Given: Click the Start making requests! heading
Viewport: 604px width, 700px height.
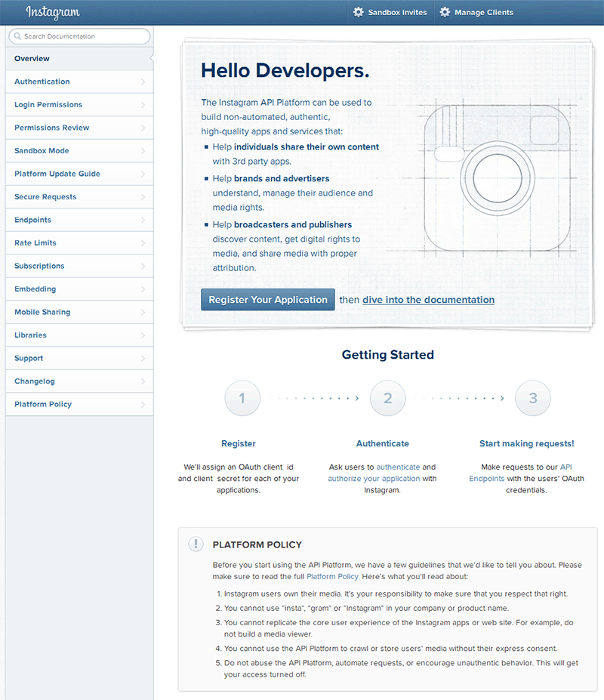Looking at the screenshot, I should [527, 443].
